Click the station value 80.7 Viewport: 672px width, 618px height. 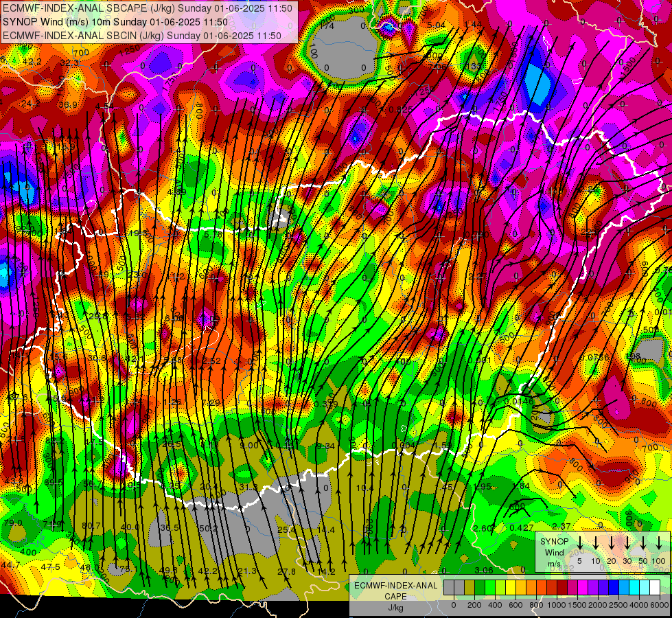pyautogui.click(x=91, y=525)
